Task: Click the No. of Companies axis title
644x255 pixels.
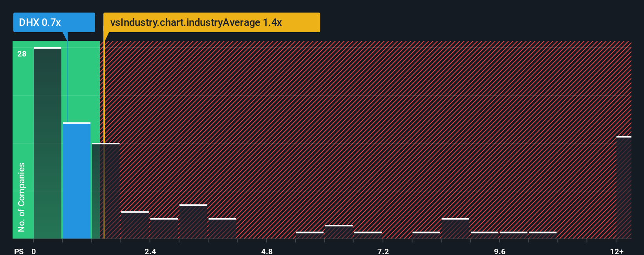Action: 22,197
